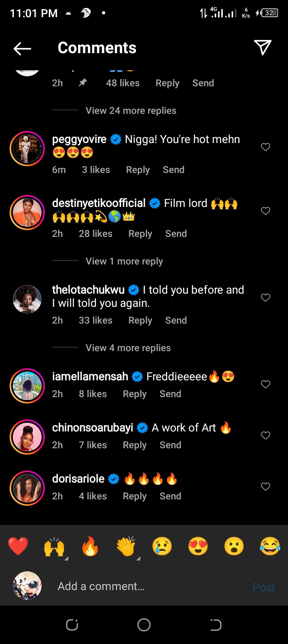Expand View 1 more reply

click(124, 261)
